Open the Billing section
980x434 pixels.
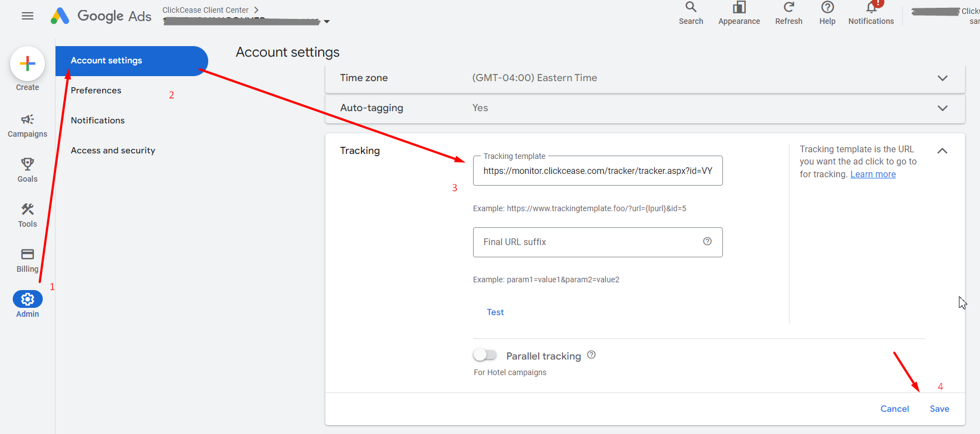(x=27, y=261)
